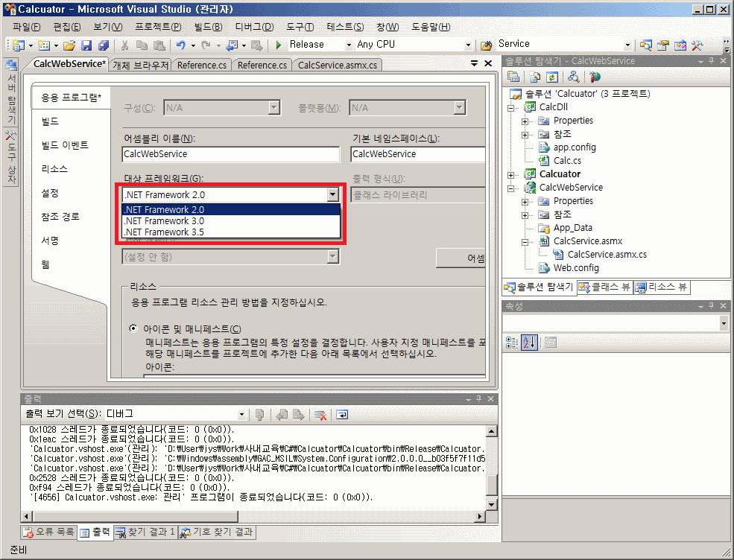
Task: Click the output window vertical scrollbar thumb
Action: (x=492, y=485)
